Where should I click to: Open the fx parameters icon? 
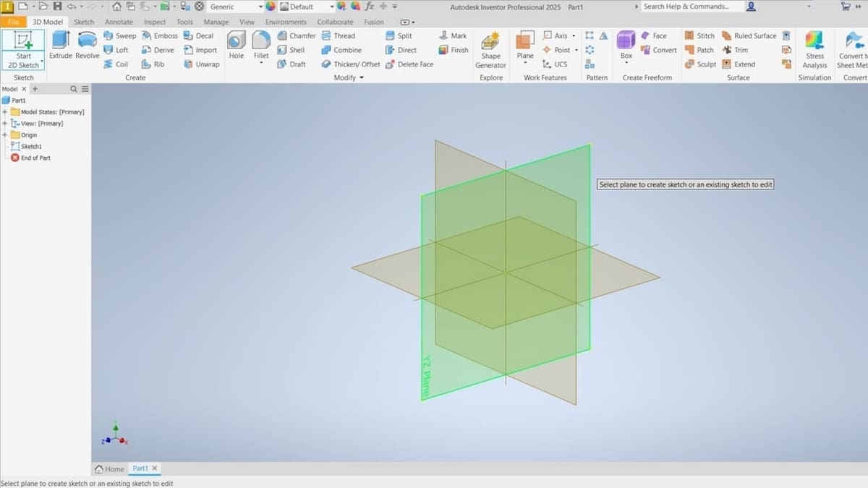tap(370, 7)
